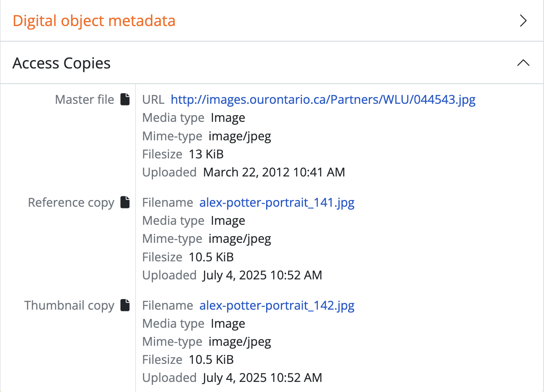Open the alex-potter-portrait_142.jpg thumbnail file
Viewport: 544px width, 392px height.
pyautogui.click(x=277, y=305)
